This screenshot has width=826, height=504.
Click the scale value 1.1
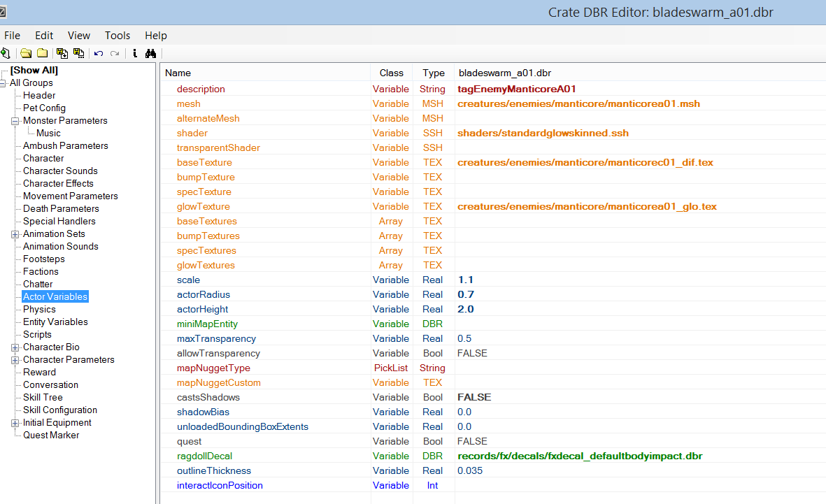tap(465, 280)
